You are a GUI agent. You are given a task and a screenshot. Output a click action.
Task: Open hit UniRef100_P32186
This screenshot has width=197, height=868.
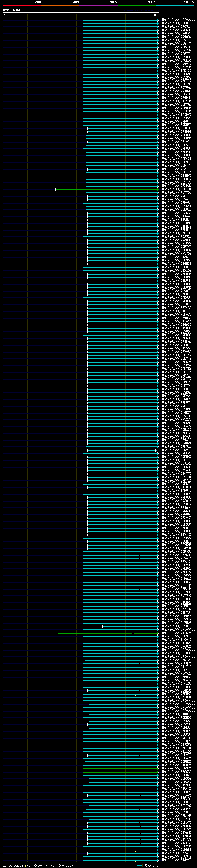tap(176, 819)
